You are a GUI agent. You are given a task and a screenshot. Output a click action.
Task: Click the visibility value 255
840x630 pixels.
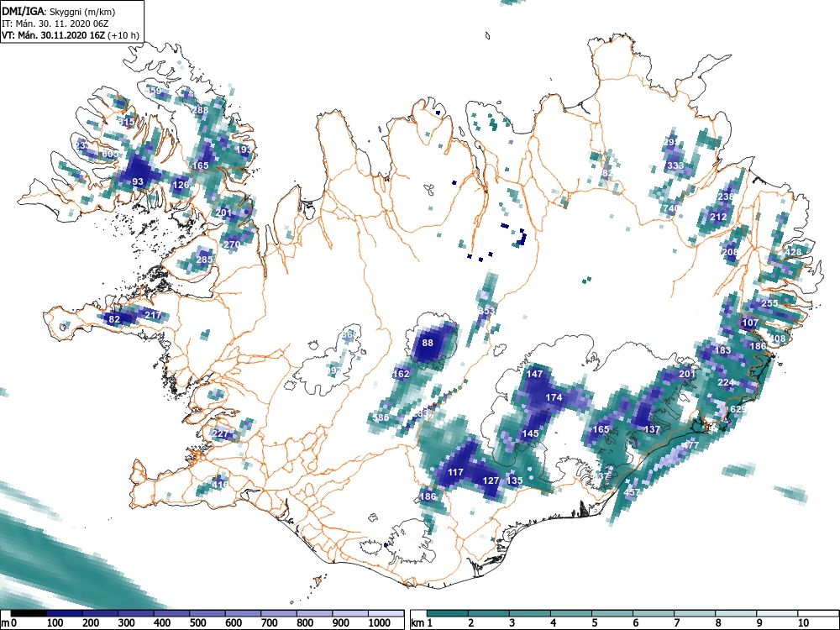tap(769, 303)
